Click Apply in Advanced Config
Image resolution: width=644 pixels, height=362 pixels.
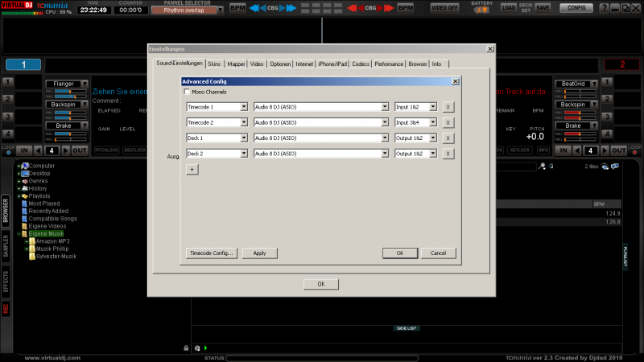(x=259, y=253)
